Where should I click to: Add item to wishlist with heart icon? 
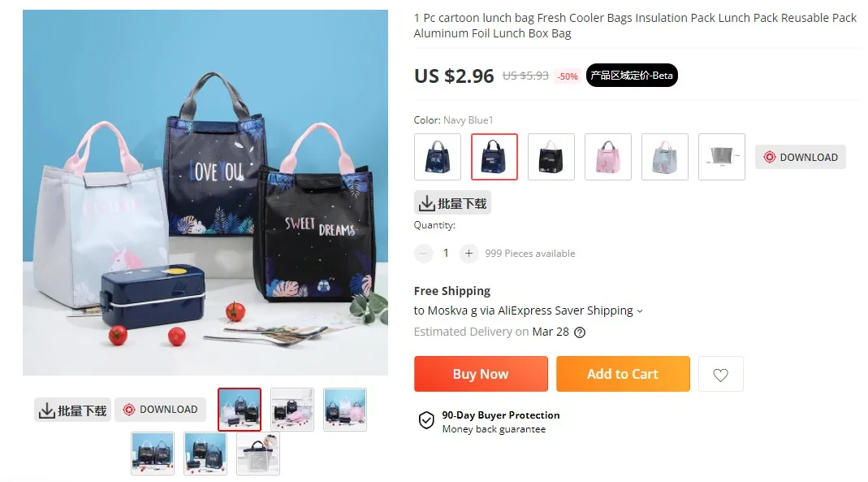point(720,375)
